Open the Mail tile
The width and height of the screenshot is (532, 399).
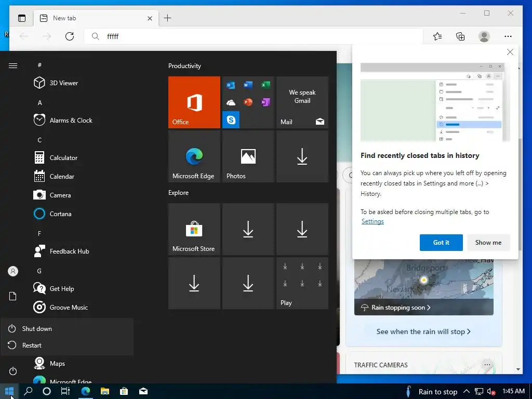[x=302, y=102]
